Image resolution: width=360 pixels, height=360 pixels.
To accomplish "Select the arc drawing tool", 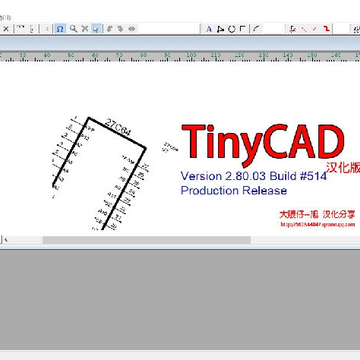I will 256,29.
